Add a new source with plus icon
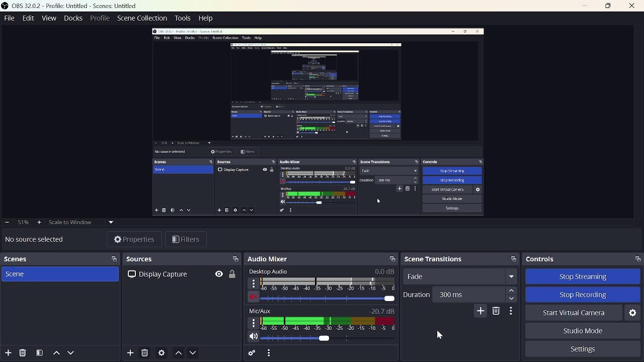The width and height of the screenshot is (644, 362). [x=130, y=353]
